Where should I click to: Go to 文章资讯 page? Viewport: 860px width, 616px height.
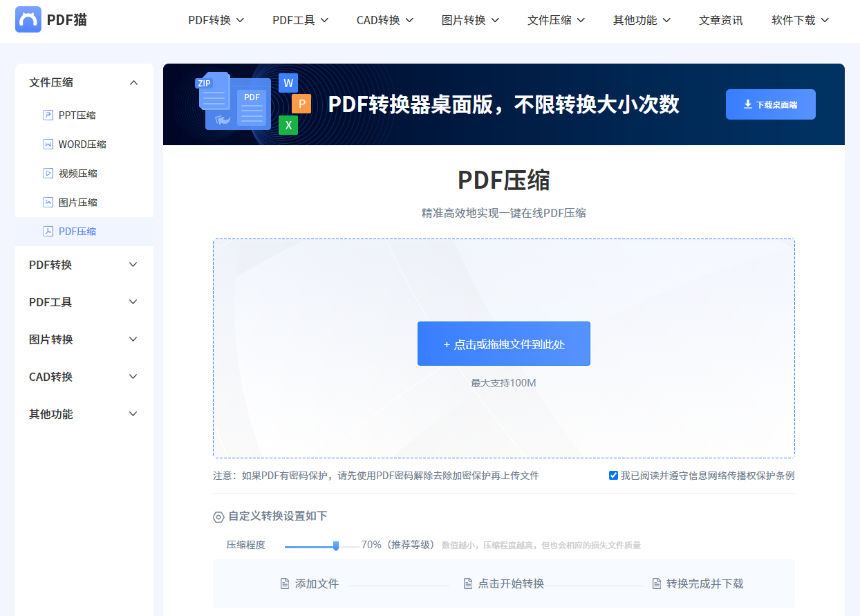click(x=721, y=20)
